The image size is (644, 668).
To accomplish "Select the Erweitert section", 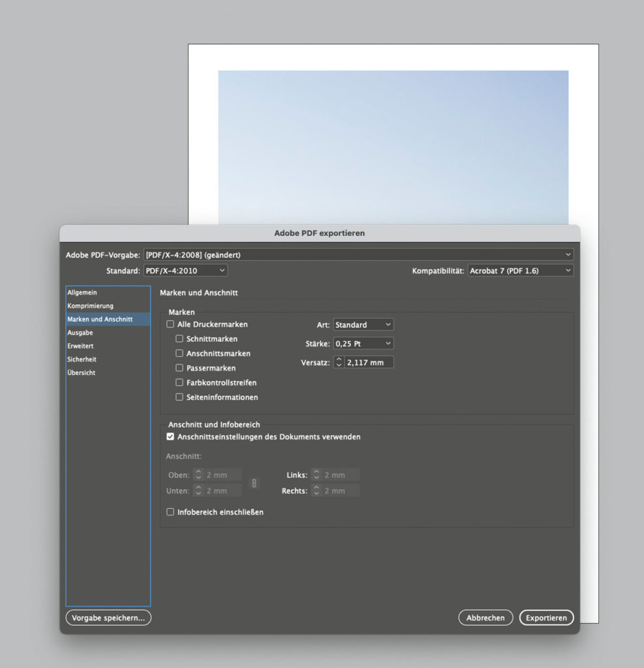I will [x=108, y=346].
